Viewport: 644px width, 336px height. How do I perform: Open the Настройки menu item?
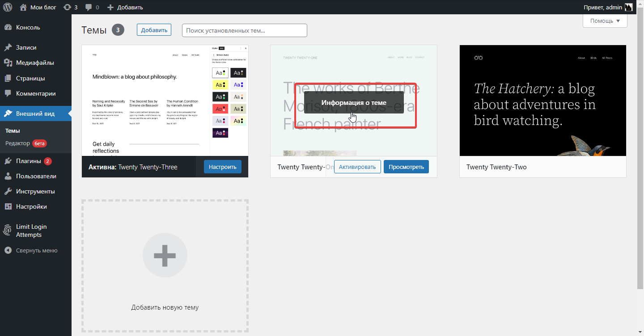(36, 206)
